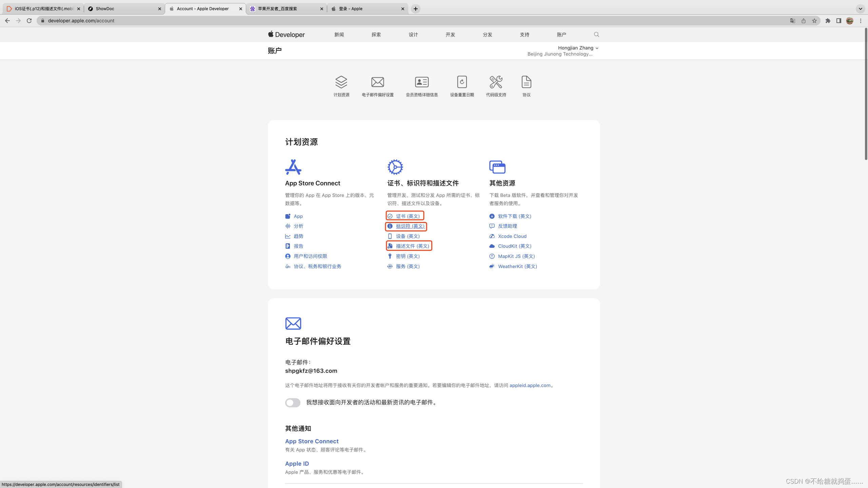Click the 代码级支持 tools icon
868x488 pixels.
point(496,82)
